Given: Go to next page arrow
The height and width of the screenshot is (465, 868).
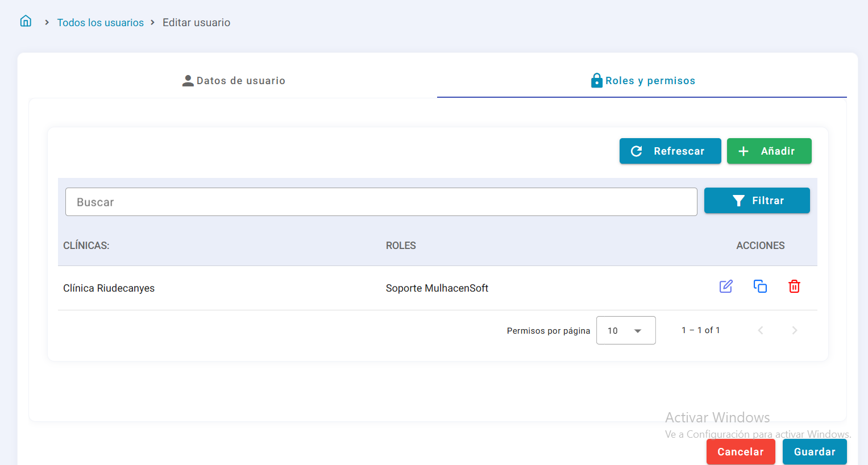Looking at the screenshot, I should coord(795,330).
